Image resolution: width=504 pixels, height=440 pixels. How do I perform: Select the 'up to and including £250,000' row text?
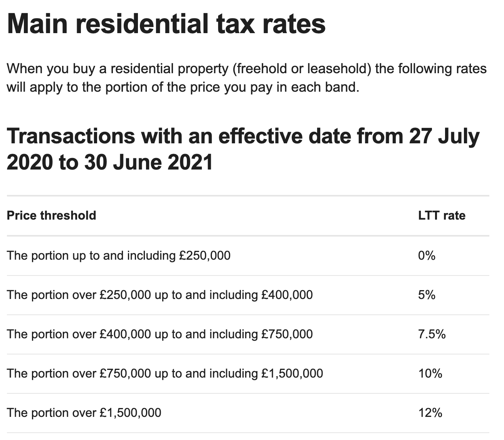click(119, 255)
